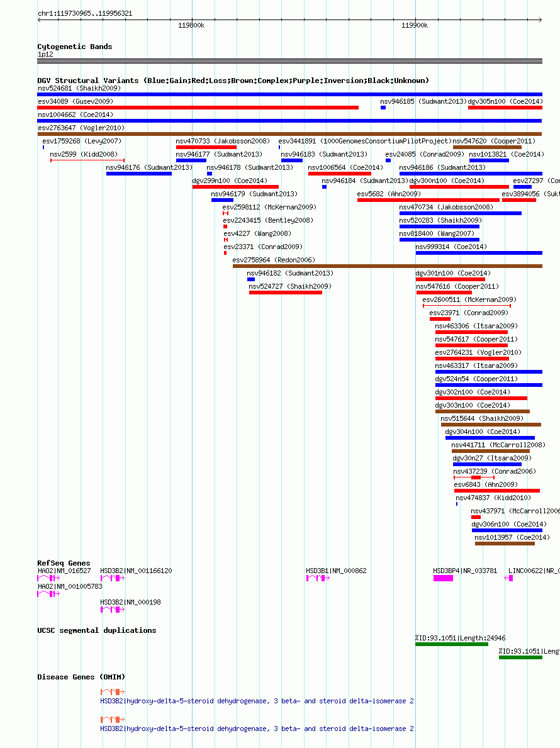Select the esv2758964 (Redon2006) brown bar

tap(388, 266)
